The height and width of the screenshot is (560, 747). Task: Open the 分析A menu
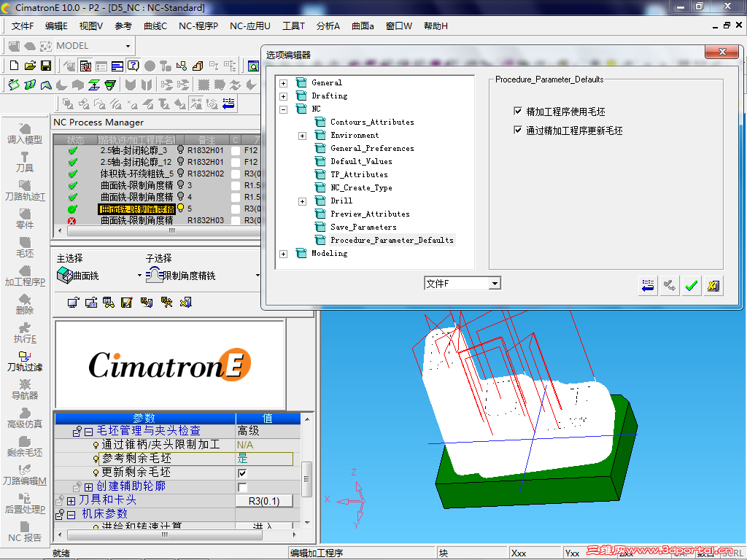[328, 26]
